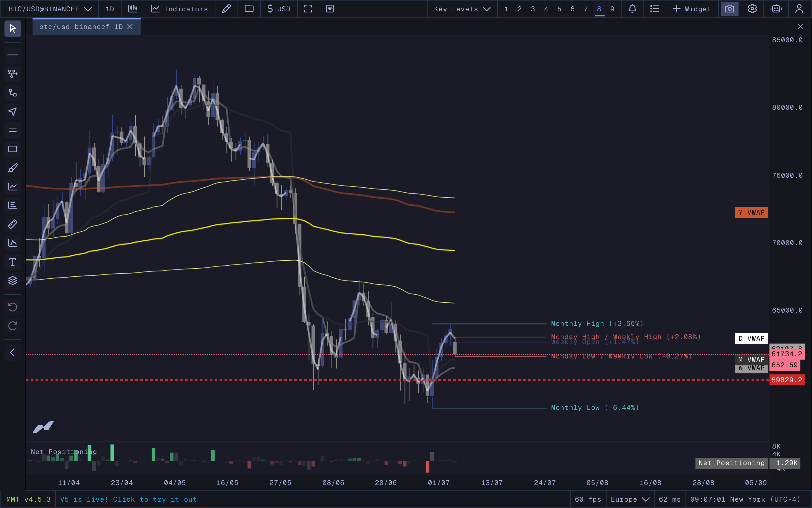Select the multi-point path tool

coord(13,74)
